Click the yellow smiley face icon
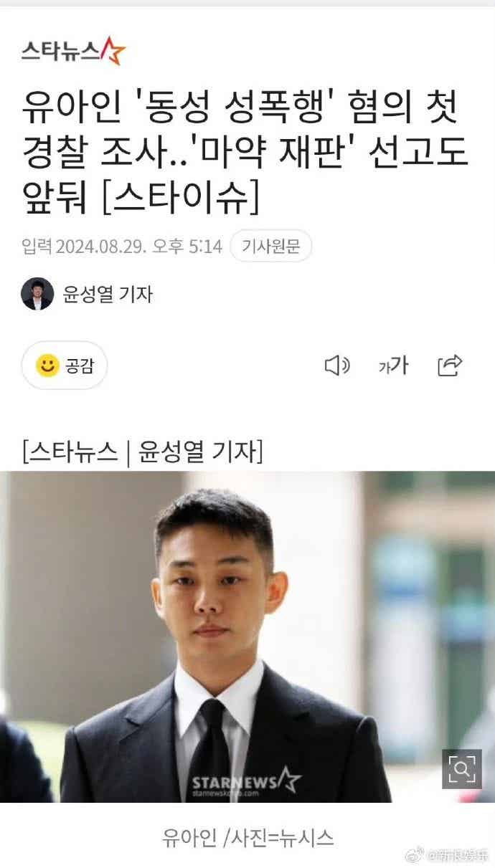The height and width of the screenshot is (868, 495). click(47, 366)
